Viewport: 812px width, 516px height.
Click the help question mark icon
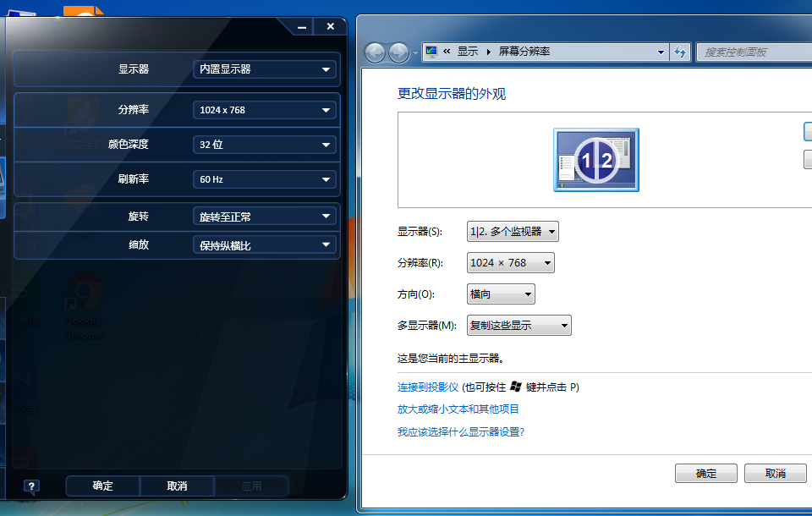(31, 486)
